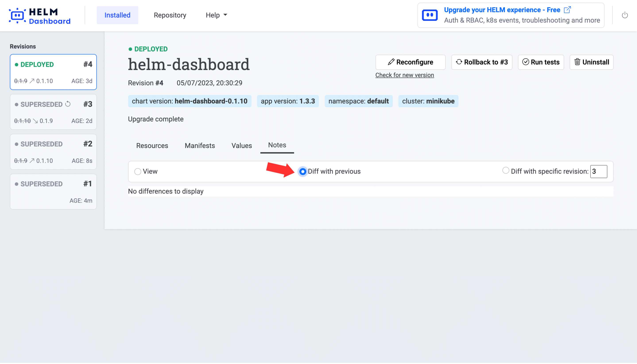Viewport: 637px width, 364px height.
Task: Select the View radio button
Action: pos(138,172)
